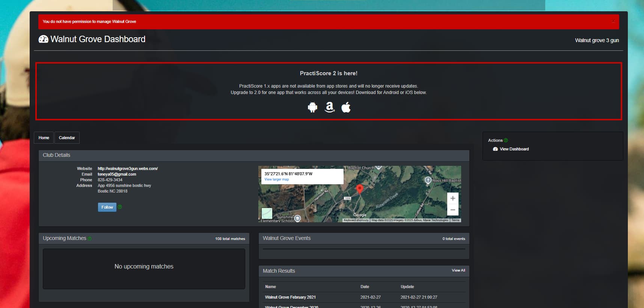Click the Sunshine Elementary School map marker
Image resolution: width=644 pixels, height=308 pixels.
pos(297,218)
